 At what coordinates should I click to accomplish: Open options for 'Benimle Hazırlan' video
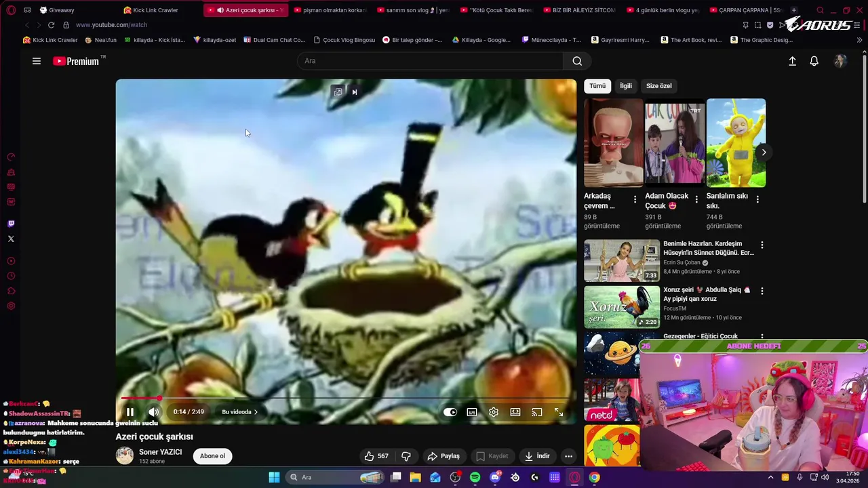(762, 245)
